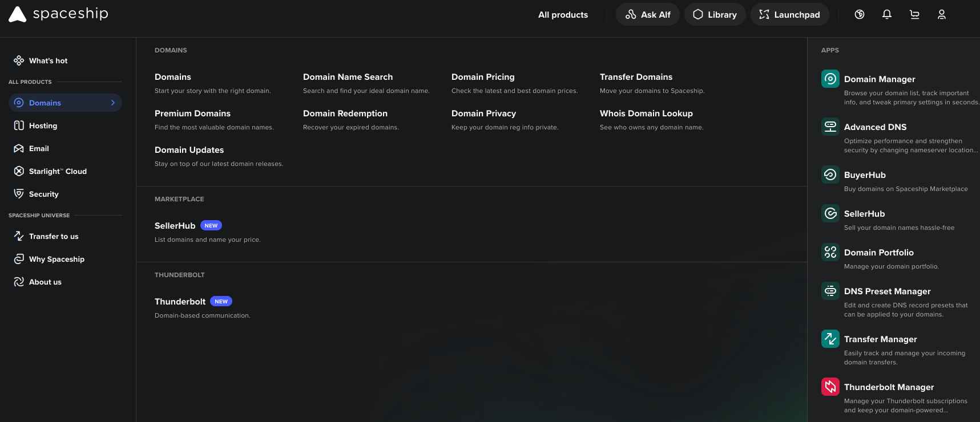Click the Spaceship logo icon

coord(17,15)
